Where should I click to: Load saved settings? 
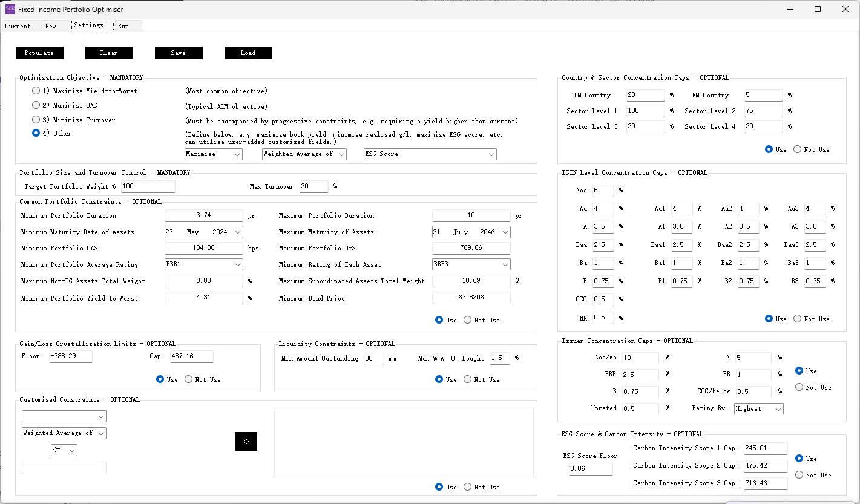click(248, 53)
